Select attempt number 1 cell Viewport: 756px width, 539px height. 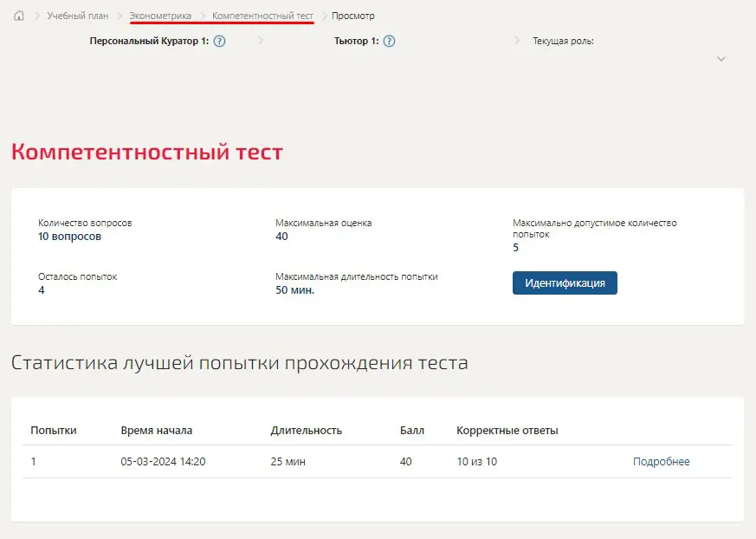coord(33,461)
